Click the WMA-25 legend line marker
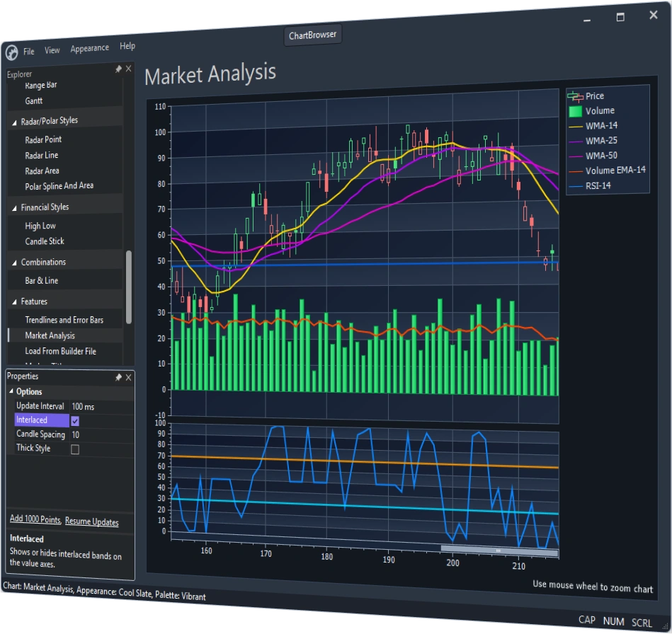This screenshot has width=672, height=634. (575, 142)
